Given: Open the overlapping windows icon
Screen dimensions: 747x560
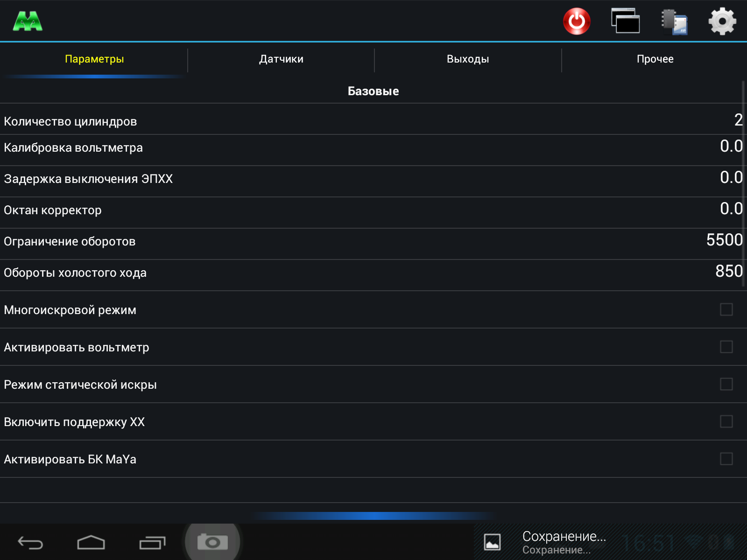Looking at the screenshot, I should (x=626, y=21).
